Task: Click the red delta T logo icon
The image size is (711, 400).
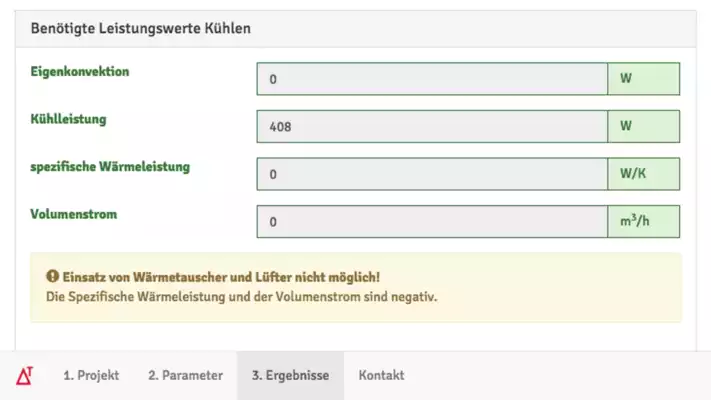Action: tap(24, 376)
